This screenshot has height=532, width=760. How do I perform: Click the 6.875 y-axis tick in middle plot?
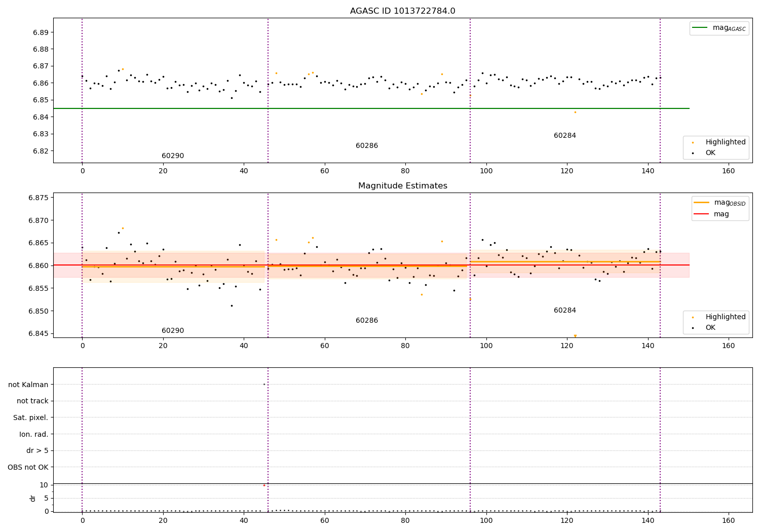39,197
